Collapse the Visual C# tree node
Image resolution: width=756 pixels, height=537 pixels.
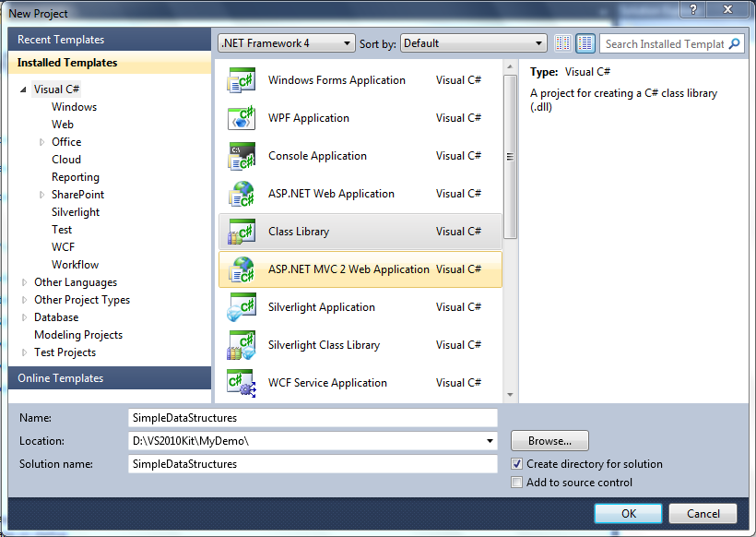[x=23, y=89]
